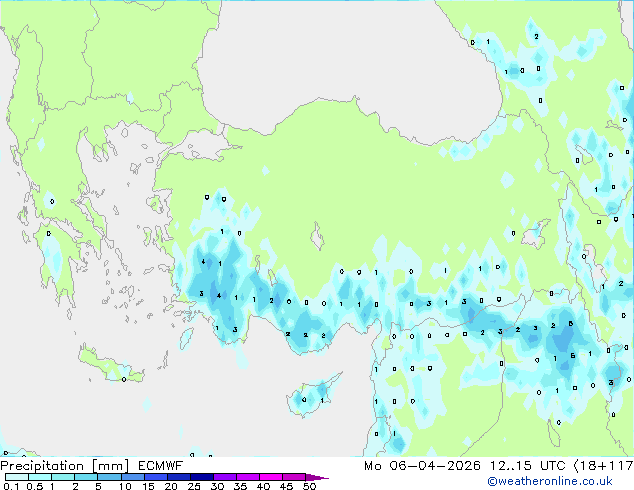Click the '0.5' legend value label
The image size is (634, 490).
click(x=35, y=486)
